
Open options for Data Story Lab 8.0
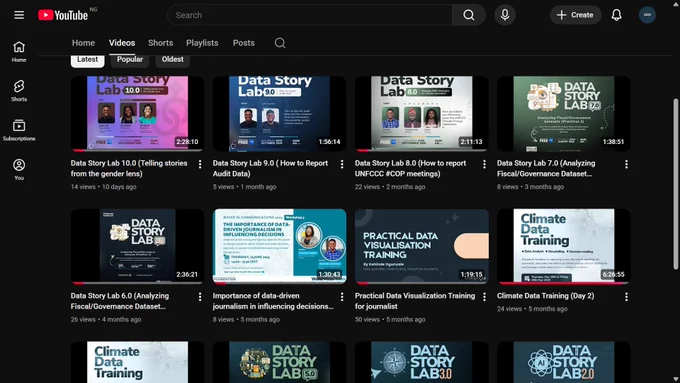click(484, 164)
